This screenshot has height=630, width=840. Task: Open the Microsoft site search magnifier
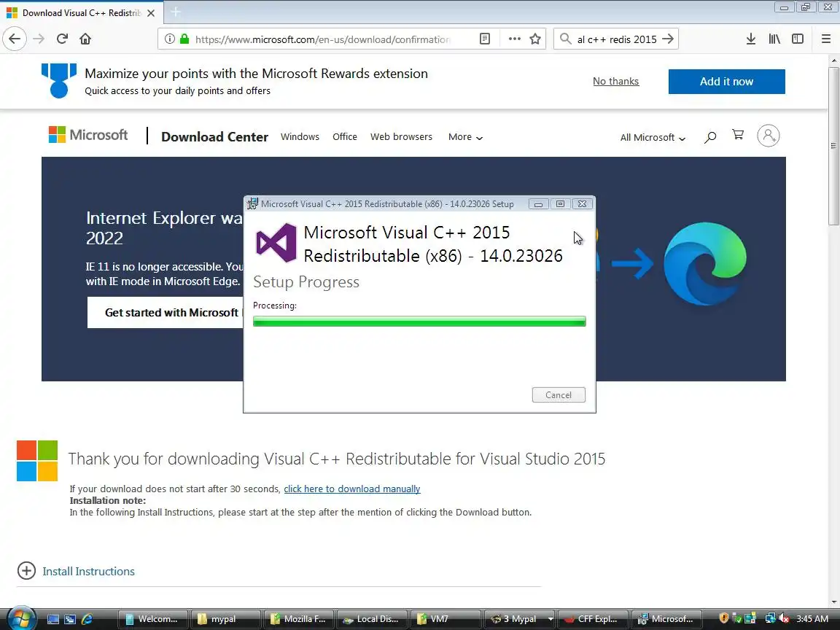point(709,137)
